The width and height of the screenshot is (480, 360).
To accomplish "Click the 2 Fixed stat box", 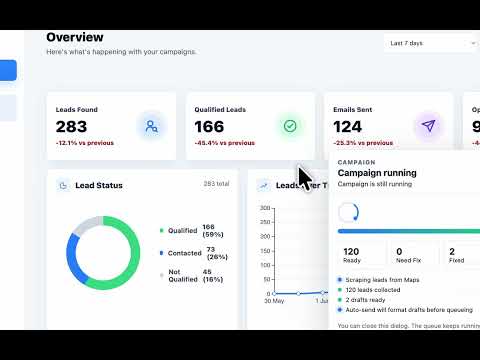I will (x=462, y=255).
